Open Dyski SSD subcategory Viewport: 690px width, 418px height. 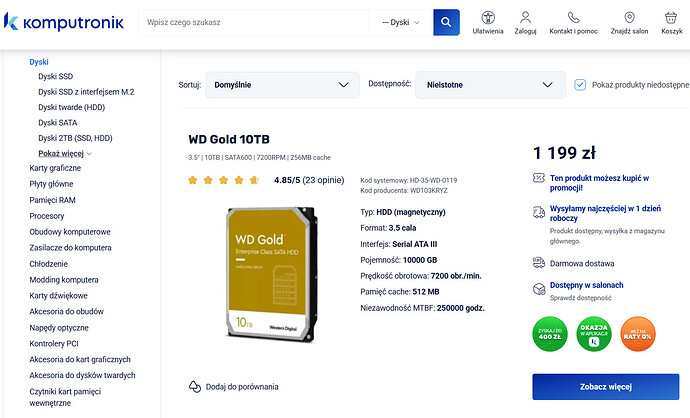point(55,76)
